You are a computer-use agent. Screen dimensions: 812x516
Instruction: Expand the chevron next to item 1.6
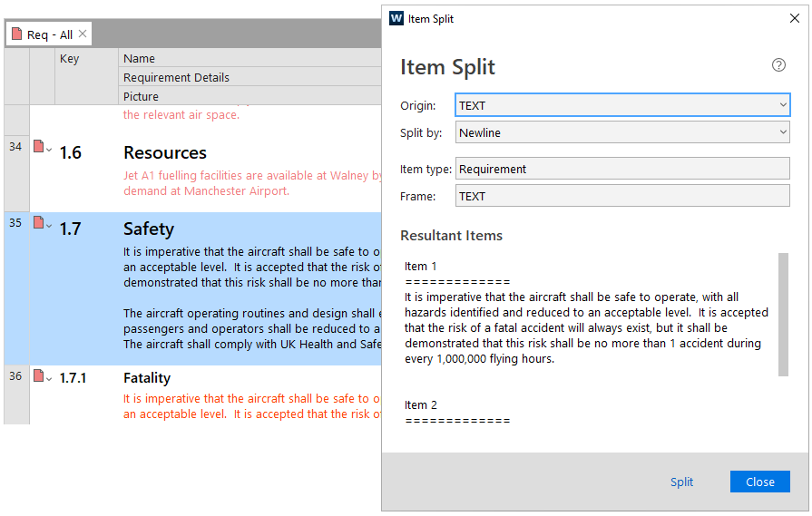click(x=49, y=151)
